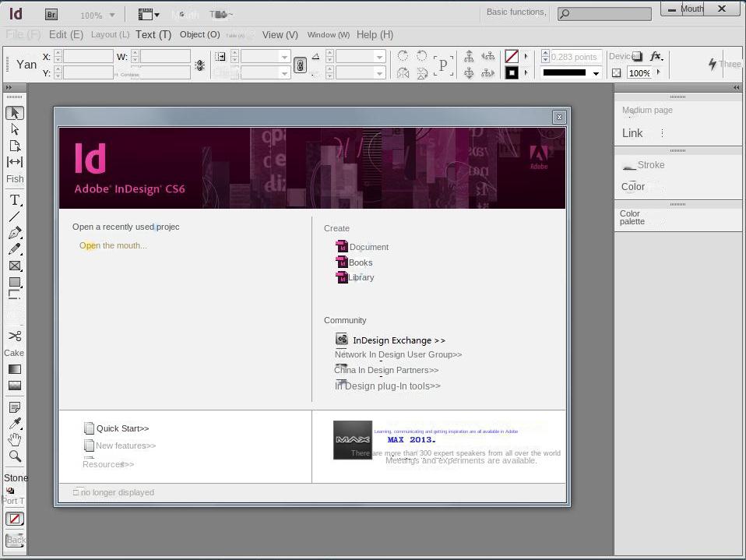Screen dimensions: 746x560
Task: Open the Basic functions workspace dropdown
Action: coord(516,12)
